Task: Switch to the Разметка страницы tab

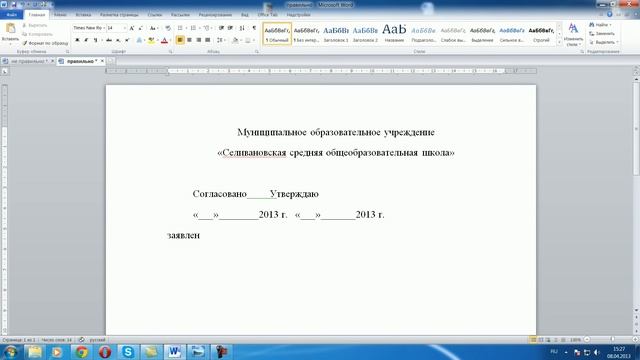Action: [x=119, y=15]
